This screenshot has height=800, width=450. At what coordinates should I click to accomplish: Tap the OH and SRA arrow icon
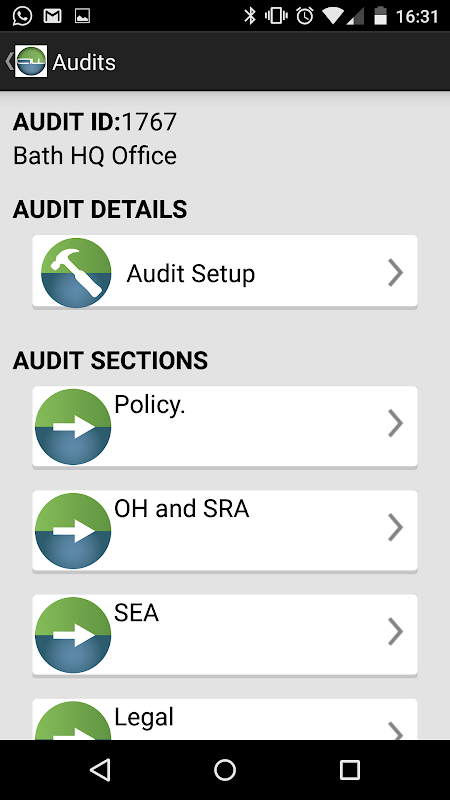73,531
